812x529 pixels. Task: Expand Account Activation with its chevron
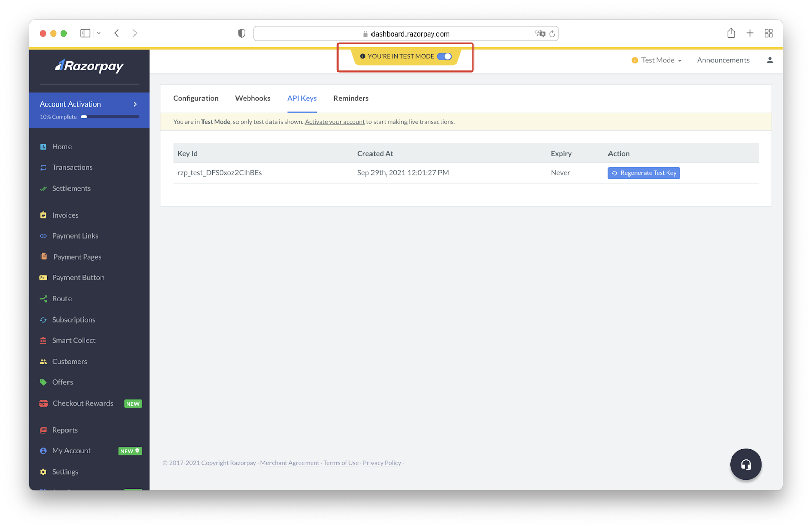click(x=135, y=104)
